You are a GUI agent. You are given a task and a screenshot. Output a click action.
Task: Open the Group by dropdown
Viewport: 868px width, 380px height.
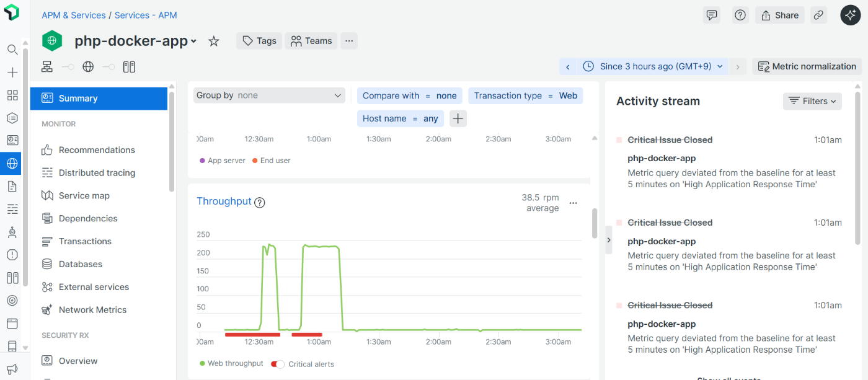click(x=269, y=95)
